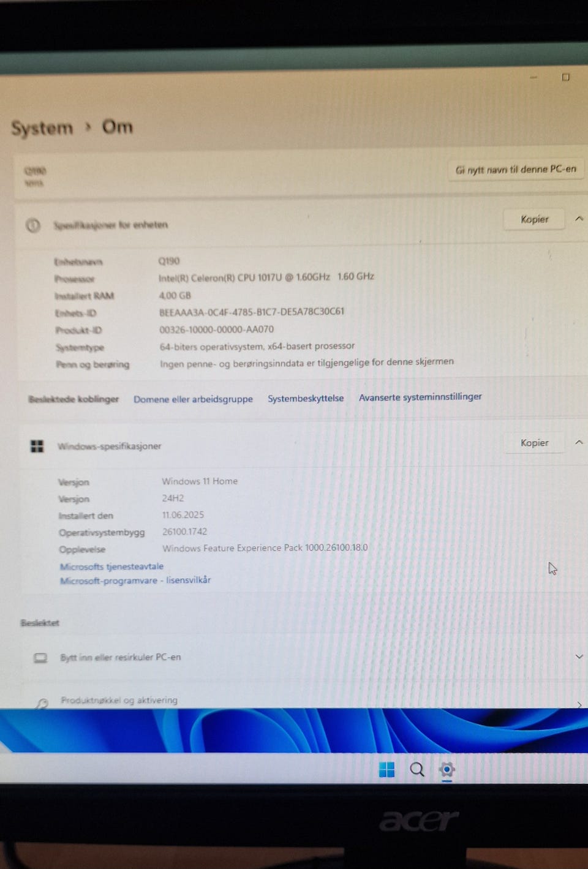Select the Ingen penne- og berøringsinndata text
The image size is (588, 869).
pos(307,363)
